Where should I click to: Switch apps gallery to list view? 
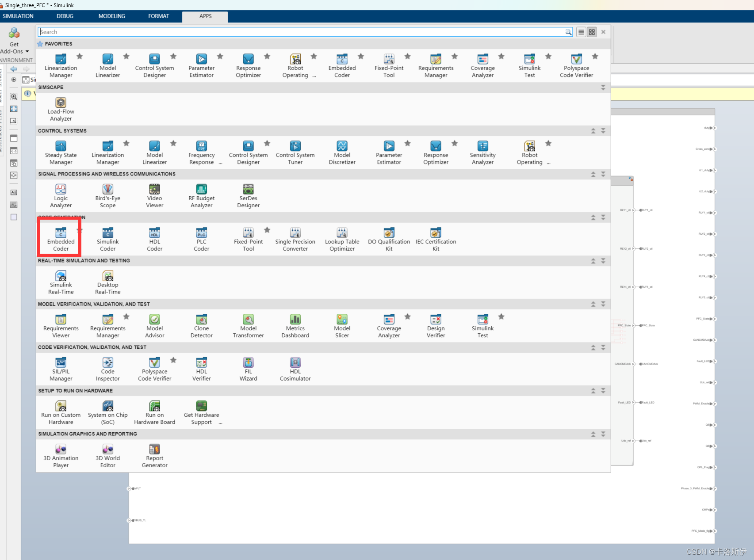point(581,32)
